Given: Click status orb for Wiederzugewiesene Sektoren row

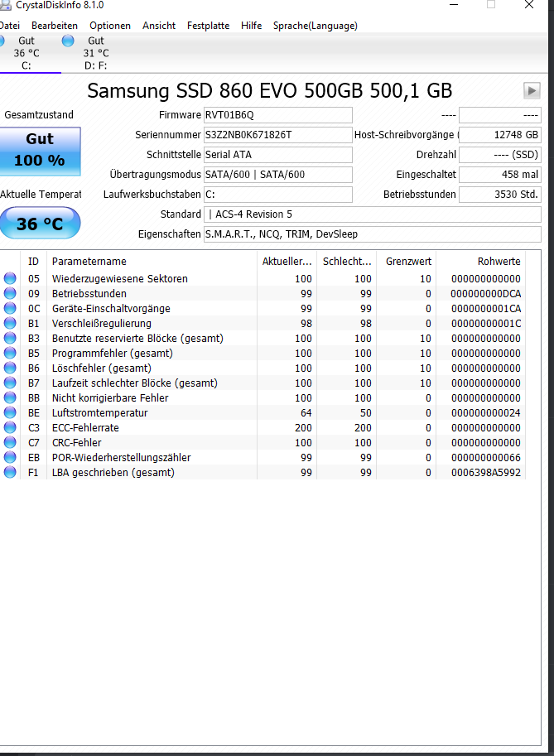Looking at the screenshot, I should point(10,278).
